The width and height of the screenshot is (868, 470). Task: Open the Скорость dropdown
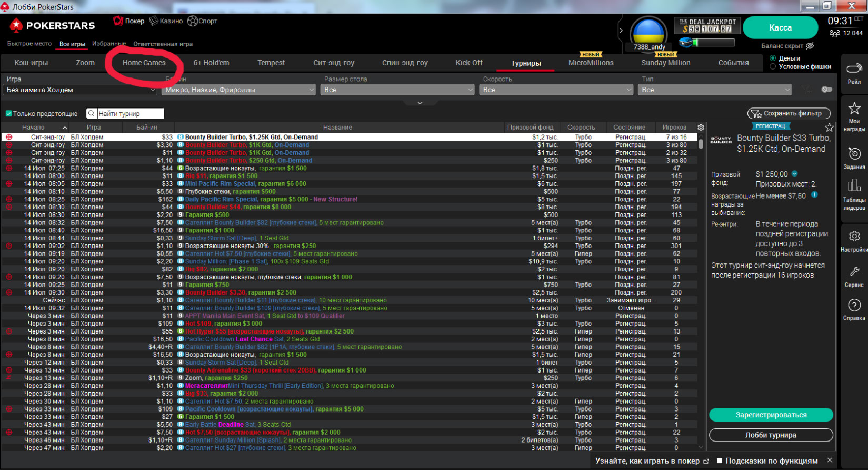(556, 90)
